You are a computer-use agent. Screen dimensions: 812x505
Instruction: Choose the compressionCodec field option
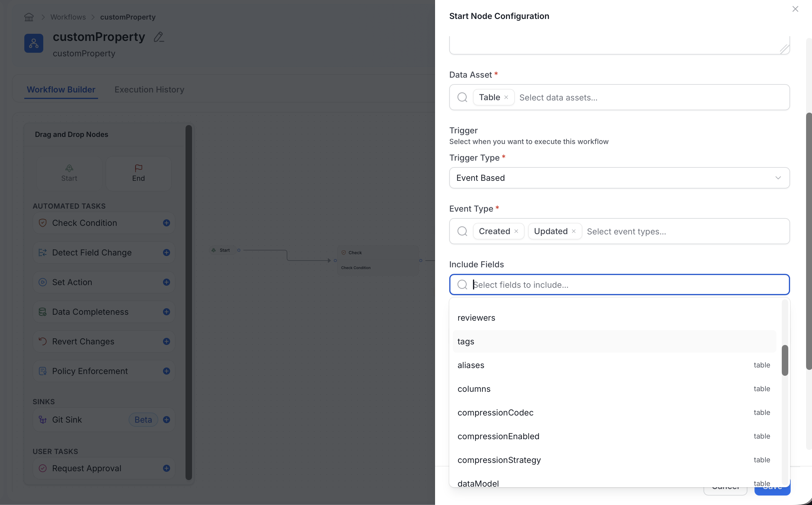tap(614, 413)
